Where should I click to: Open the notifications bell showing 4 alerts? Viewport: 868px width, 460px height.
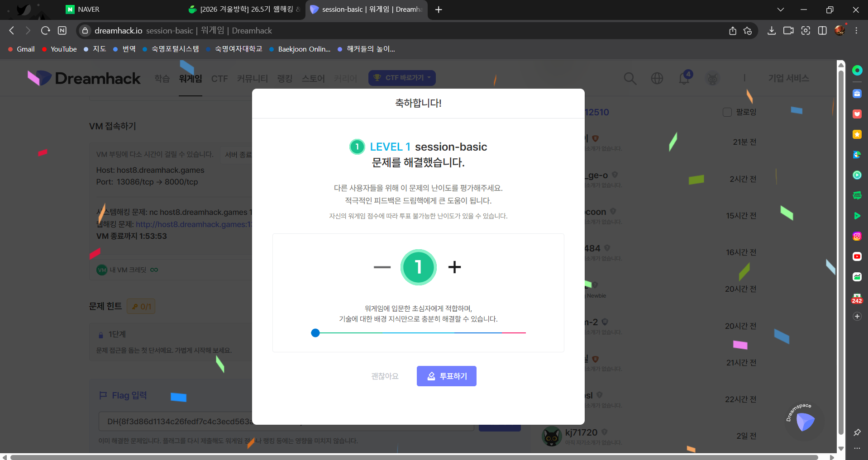[683, 78]
